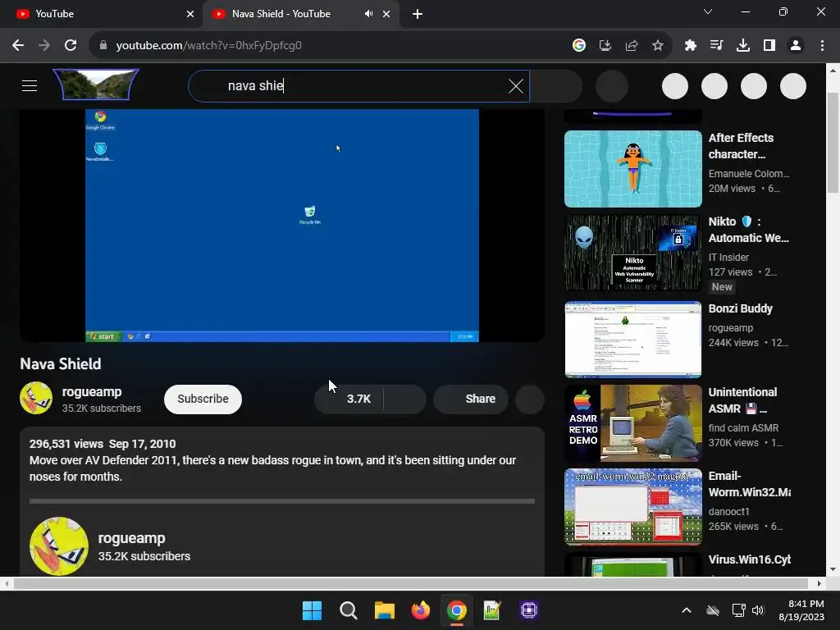Open File Explorer from the taskbar
The width and height of the screenshot is (840, 630).
[384, 610]
